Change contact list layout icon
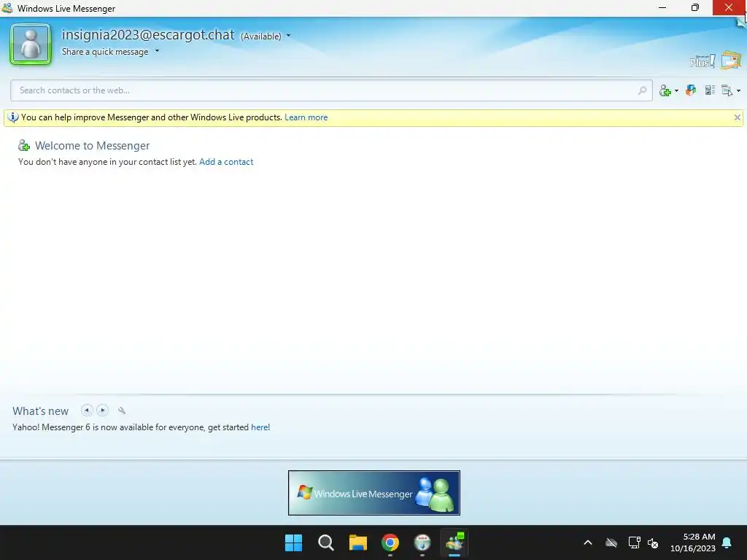Screen dimensions: 747x560 click(x=710, y=90)
